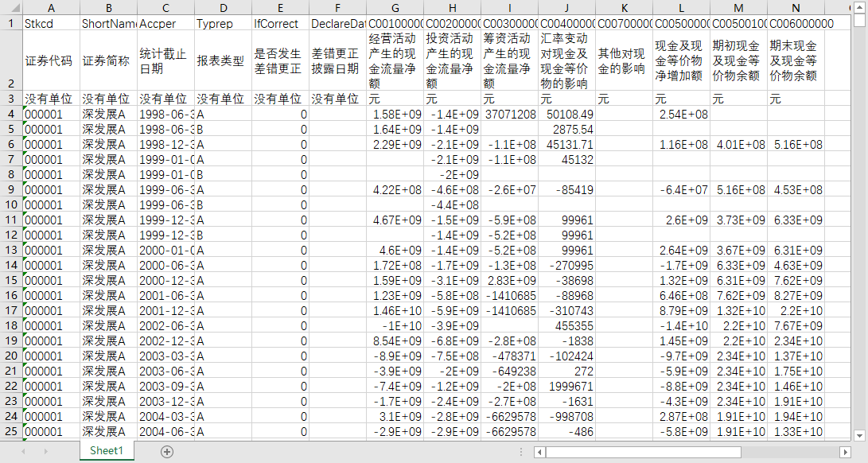Select cell containing 期初现金及现金等价物余额
This screenshot has height=463, width=868.
pos(738,60)
